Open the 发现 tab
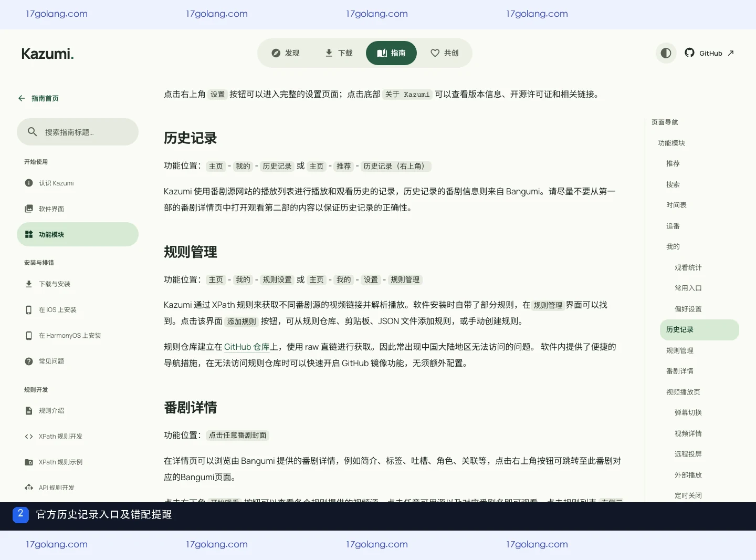 [x=286, y=53]
